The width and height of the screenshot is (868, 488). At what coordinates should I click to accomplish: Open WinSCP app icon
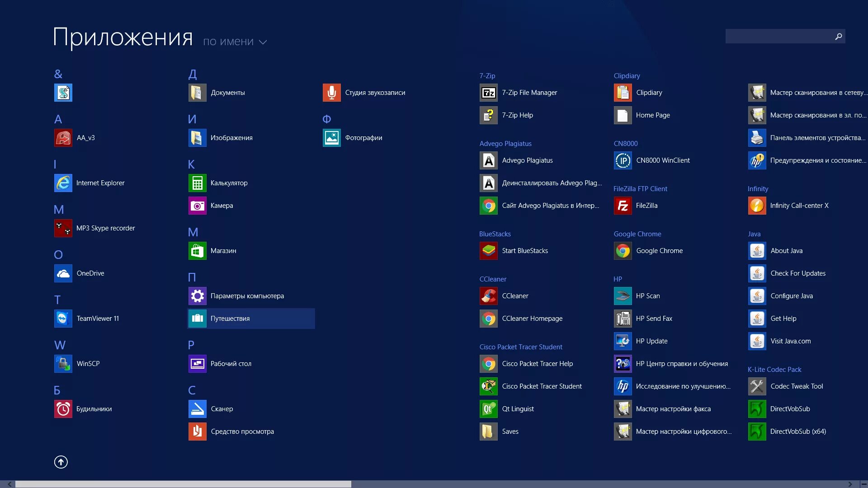(x=63, y=364)
